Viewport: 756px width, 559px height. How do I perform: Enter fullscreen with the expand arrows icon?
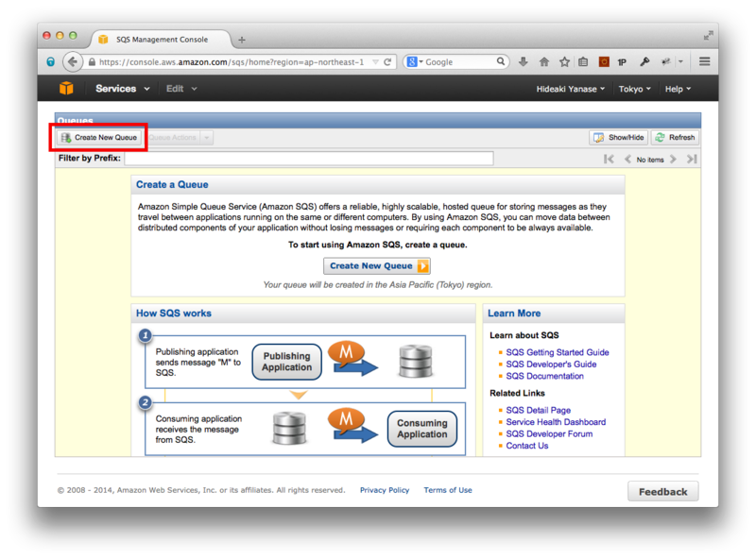708,35
